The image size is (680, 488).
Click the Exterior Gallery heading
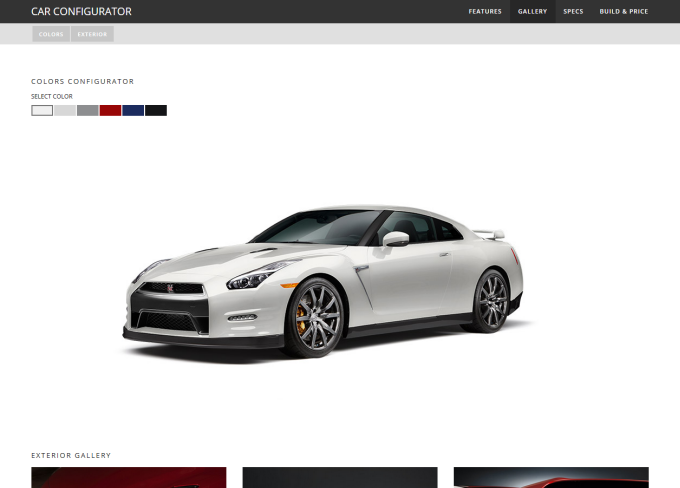tap(71, 455)
